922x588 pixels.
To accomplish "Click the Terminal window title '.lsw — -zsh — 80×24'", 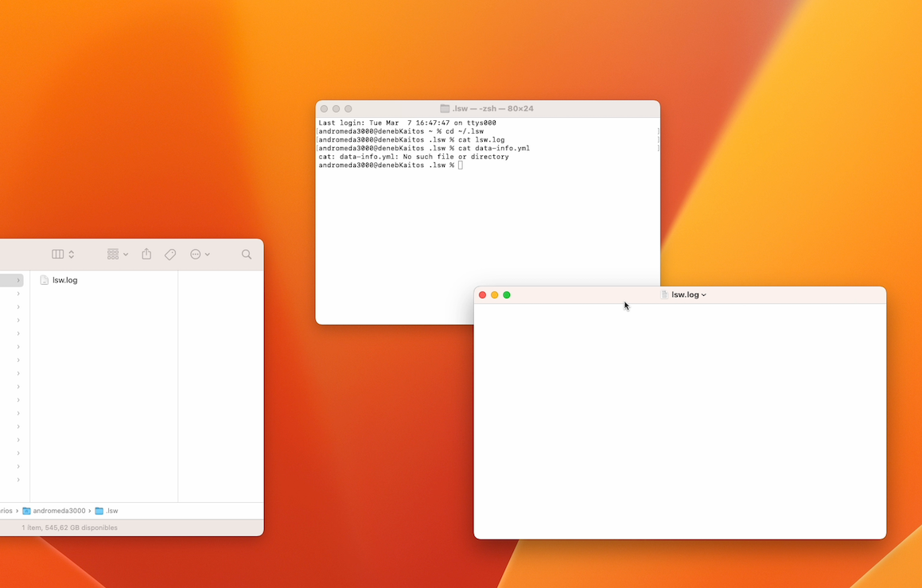I will click(x=492, y=108).
